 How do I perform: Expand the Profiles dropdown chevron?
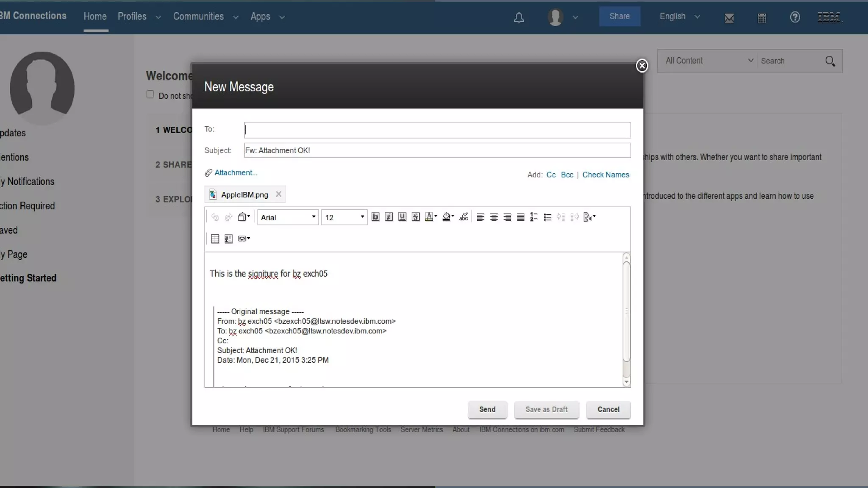[158, 17]
